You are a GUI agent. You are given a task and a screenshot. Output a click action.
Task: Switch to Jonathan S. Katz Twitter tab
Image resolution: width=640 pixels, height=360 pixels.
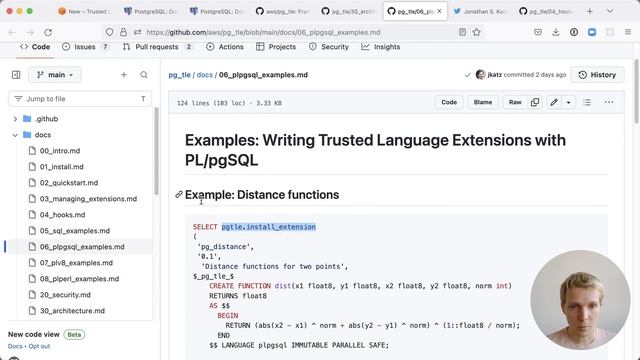click(480, 11)
